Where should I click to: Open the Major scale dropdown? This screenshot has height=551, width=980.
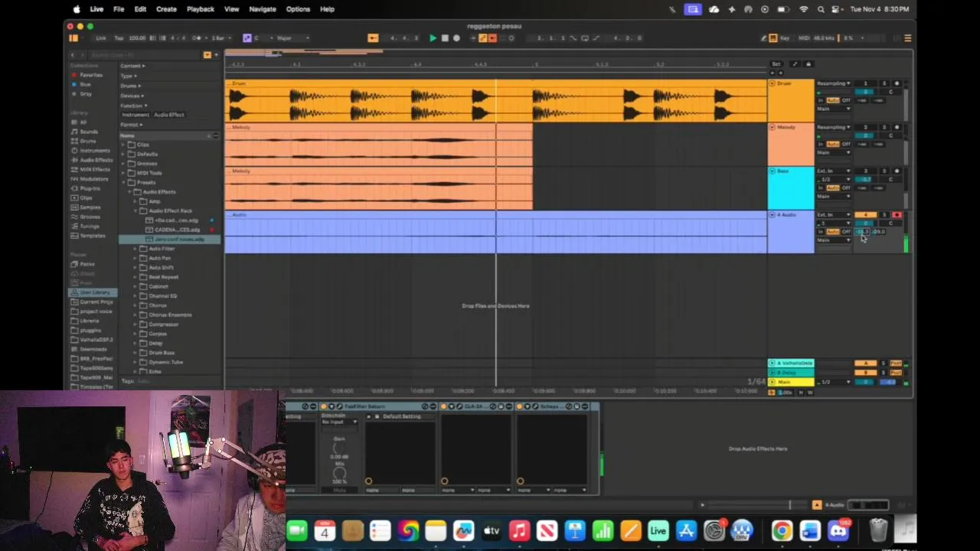(x=293, y=38)
